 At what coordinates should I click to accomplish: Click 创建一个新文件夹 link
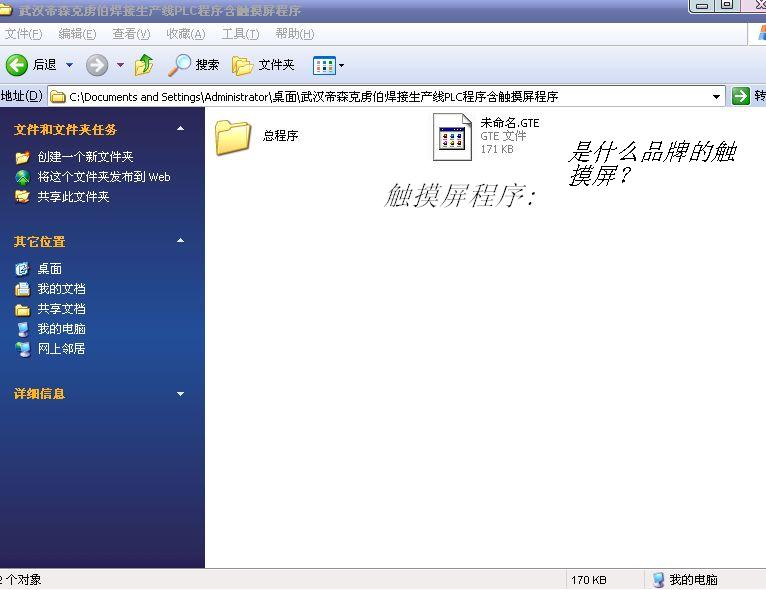[x=85, y=157]
